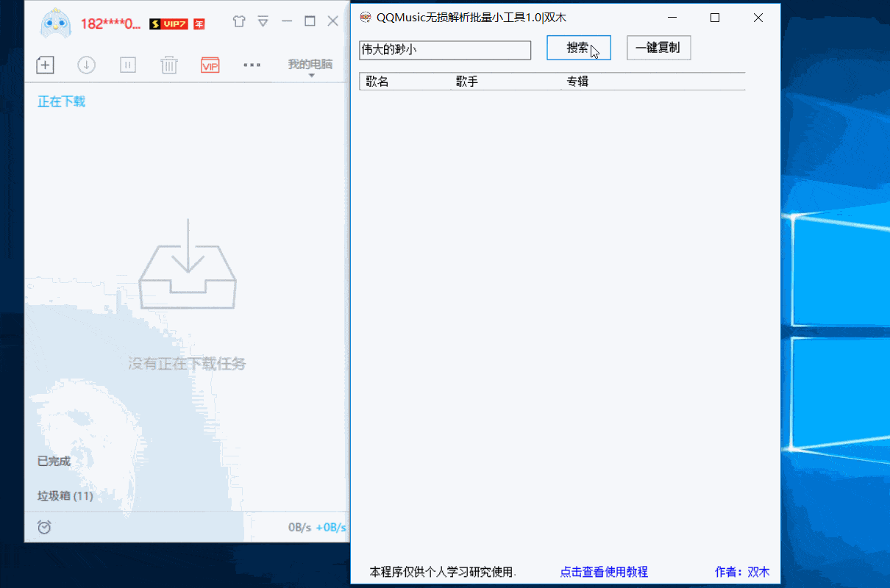Click the QQMusic tool title bar icon
This screenshot has height=588, width=890.
click(365, 17)
